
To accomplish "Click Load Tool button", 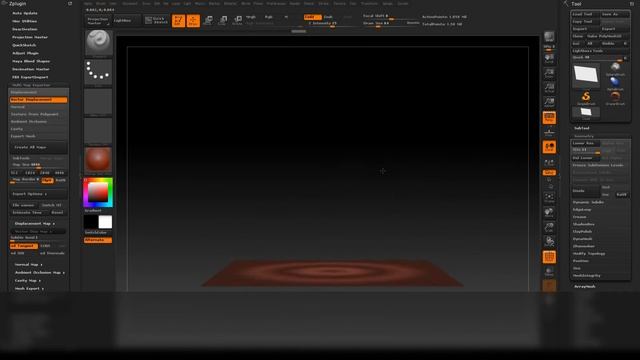I will 585,14.
